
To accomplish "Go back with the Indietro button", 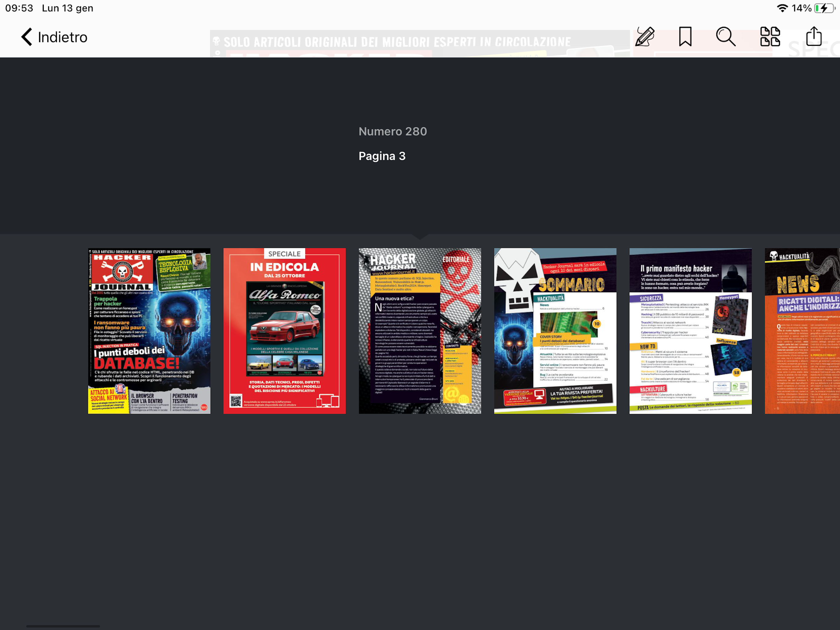I will (54, 37).
